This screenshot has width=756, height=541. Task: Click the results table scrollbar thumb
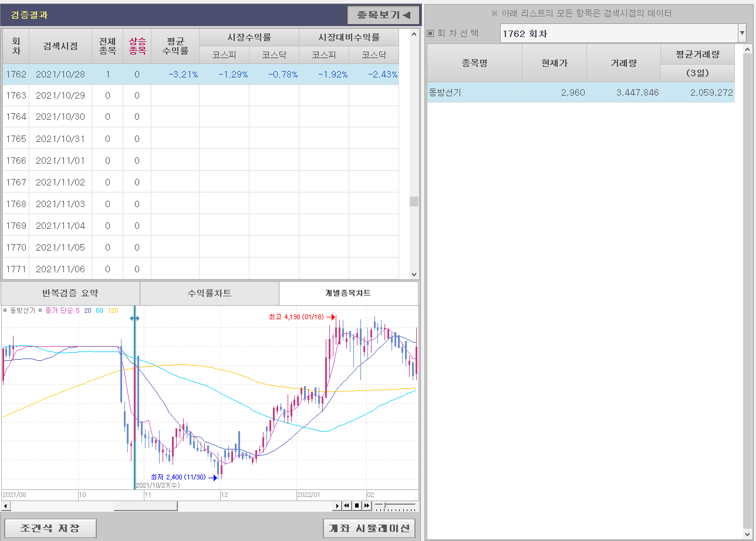pyautogui.click(x=414, y=202)
